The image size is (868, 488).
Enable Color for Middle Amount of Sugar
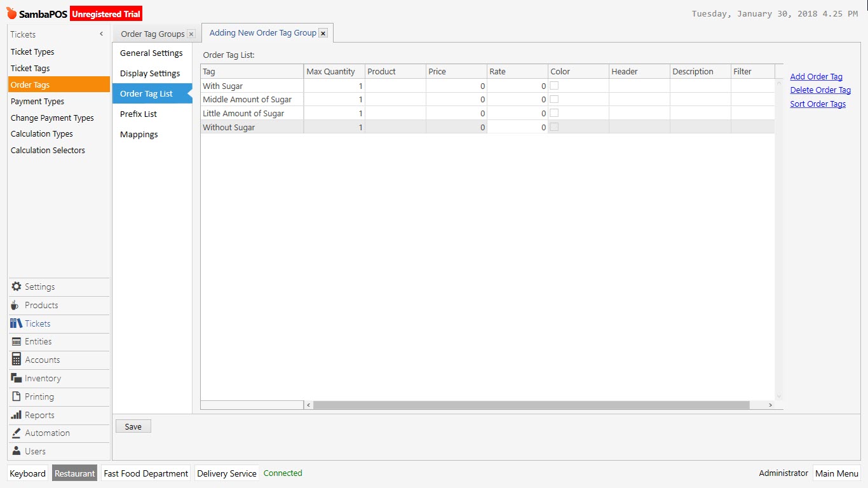553,99
